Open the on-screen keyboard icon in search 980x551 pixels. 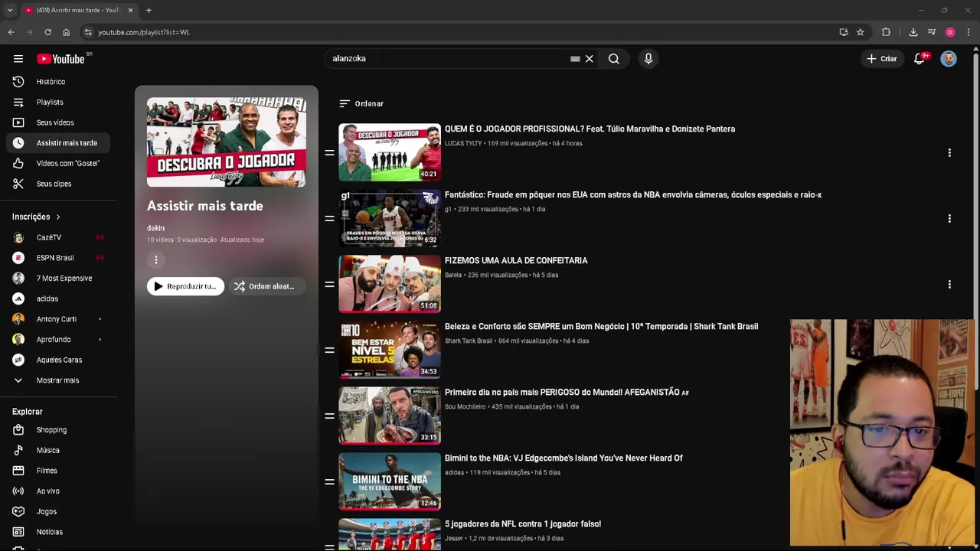click(x=575, y=59)
